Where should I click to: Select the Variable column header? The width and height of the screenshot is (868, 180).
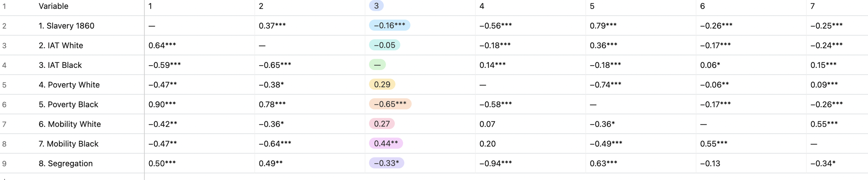(x=53, y=6)
